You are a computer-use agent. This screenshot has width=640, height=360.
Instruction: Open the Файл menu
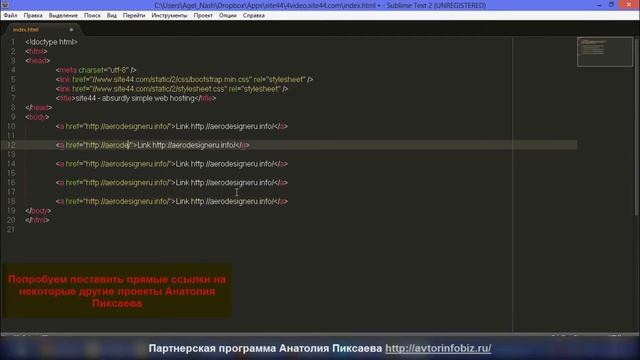pos(10,16)
